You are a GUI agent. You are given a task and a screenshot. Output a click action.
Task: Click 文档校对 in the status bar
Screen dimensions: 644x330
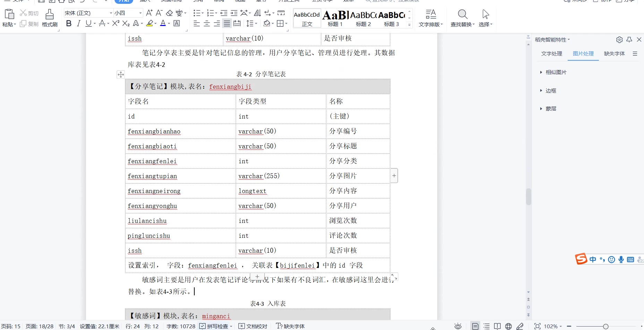(253, 326)
